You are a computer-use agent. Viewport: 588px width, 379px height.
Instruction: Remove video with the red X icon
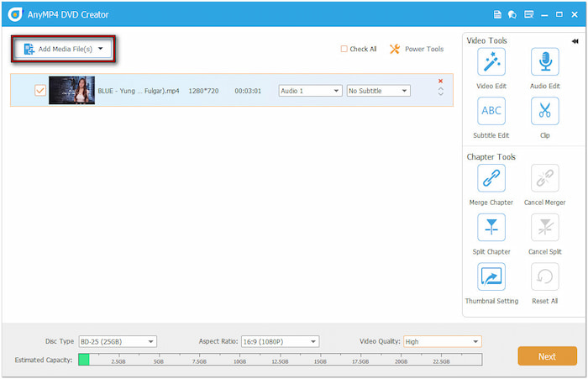(x=440, y=82)
